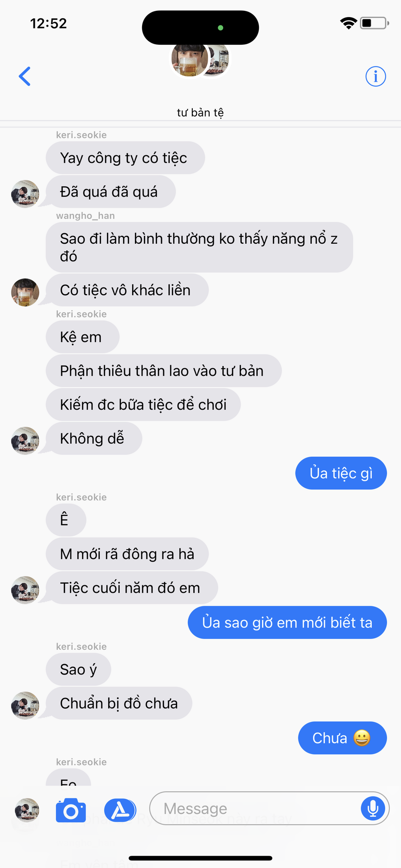Viewport: 401px width, 868px height.
Task: Select the "Chưa" emoji reply bubble
Action: tap(343, 738)
